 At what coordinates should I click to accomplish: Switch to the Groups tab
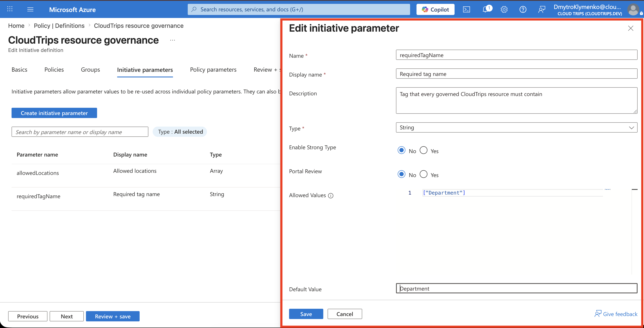tap(90, 70)
